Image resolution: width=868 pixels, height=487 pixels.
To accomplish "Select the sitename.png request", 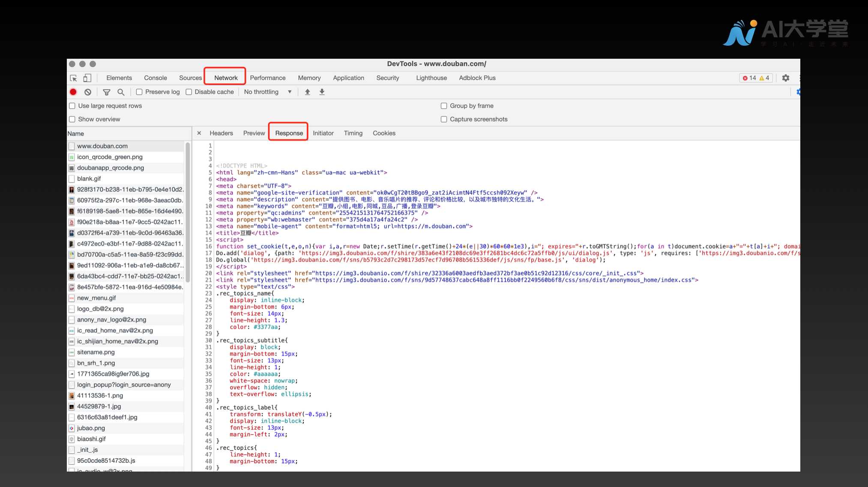I will pyautogui.click(x=126, y=352).
